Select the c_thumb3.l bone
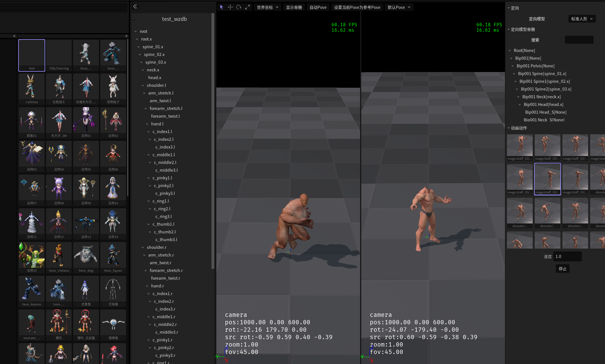 pos(166,240)
